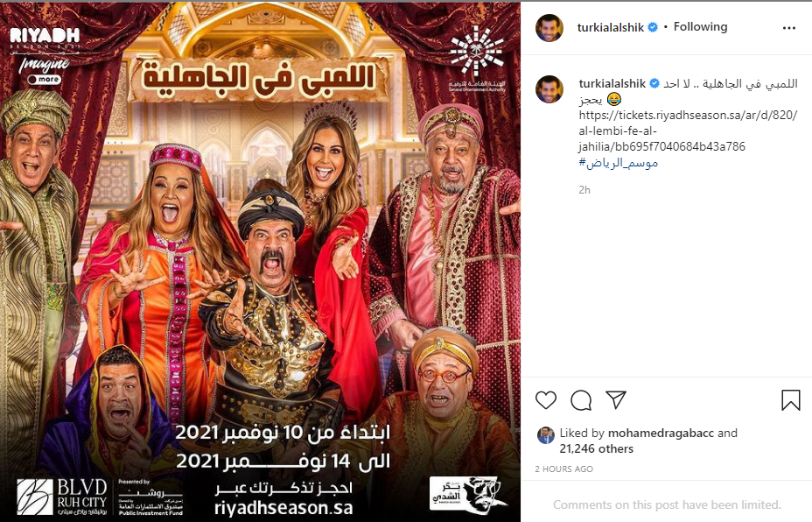Open turkialalshik username in the caption
Image resolution: width=812 pixels, height=522 pixels.
click(612, 83)
